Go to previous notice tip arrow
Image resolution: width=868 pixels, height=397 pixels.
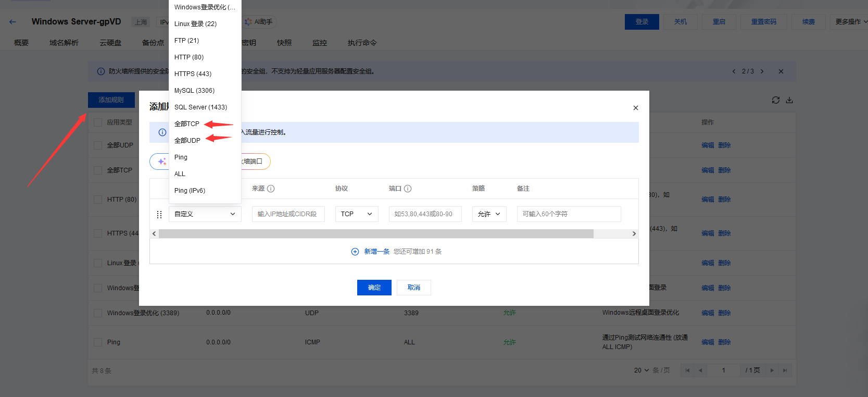coord(734,71)
